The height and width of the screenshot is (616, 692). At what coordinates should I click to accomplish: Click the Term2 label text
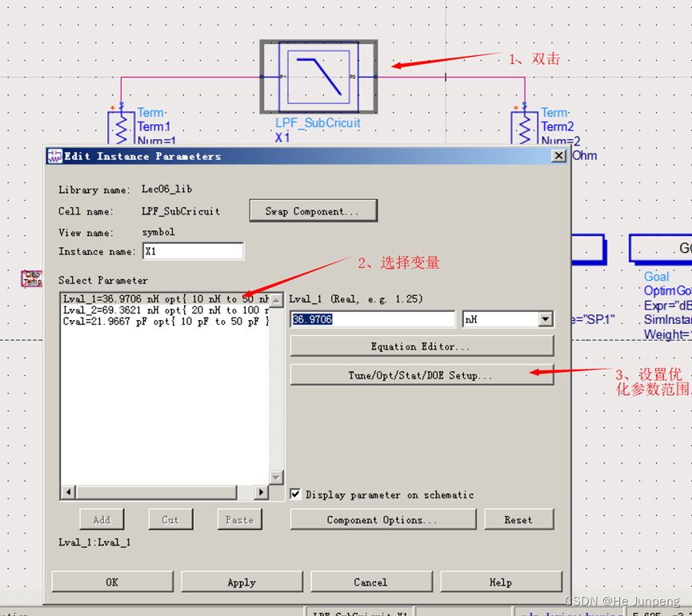pyautogui.click(x=558, y=126)
